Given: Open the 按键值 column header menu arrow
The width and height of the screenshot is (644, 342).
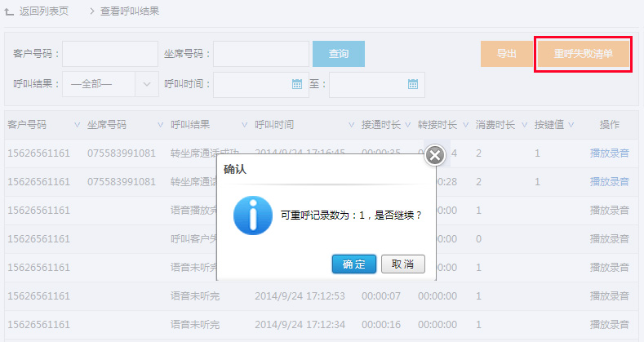Looking at the screenshot, I should [571, 125].
